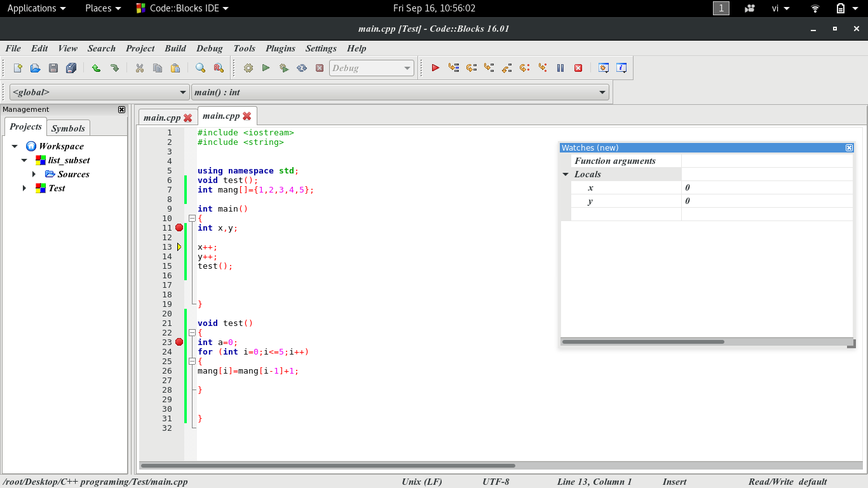Click the editor horizontal scrollbar
Screen dimensions: 868x488
point(327,466)
